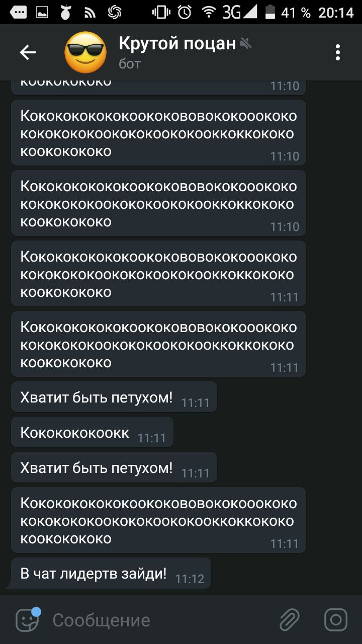Open the three-dot overflow menu

(x=338, y=52)
